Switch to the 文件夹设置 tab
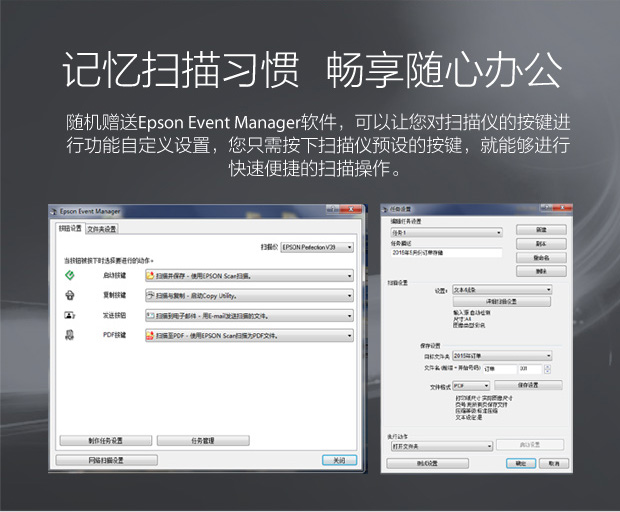The width and height of the screenshot is (620, 512). [x=102, y=229]
